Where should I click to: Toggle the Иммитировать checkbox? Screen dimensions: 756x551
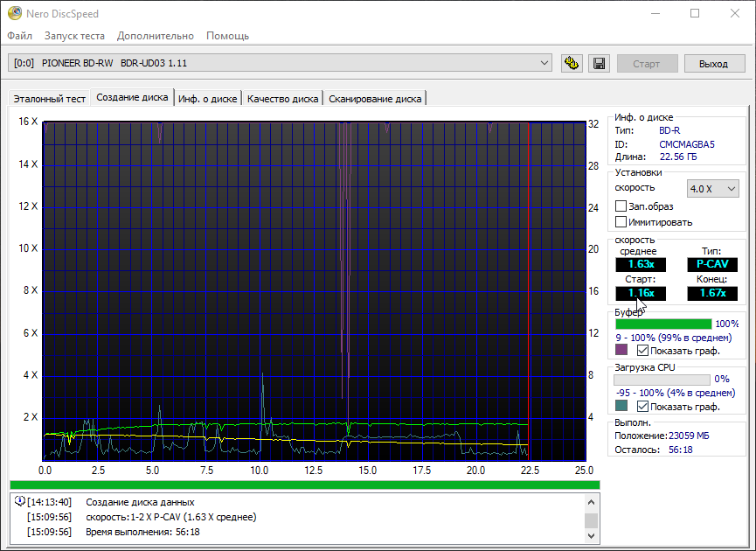point(621,222)
